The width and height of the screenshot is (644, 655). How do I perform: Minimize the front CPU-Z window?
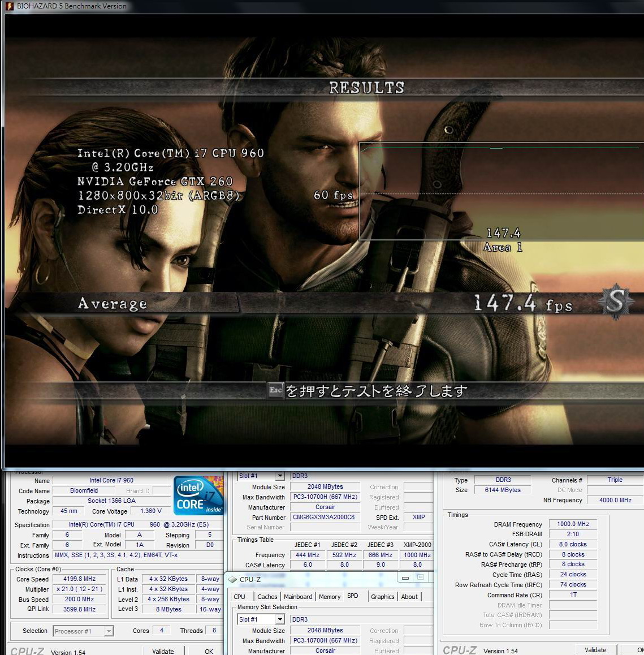coord(405,578)
